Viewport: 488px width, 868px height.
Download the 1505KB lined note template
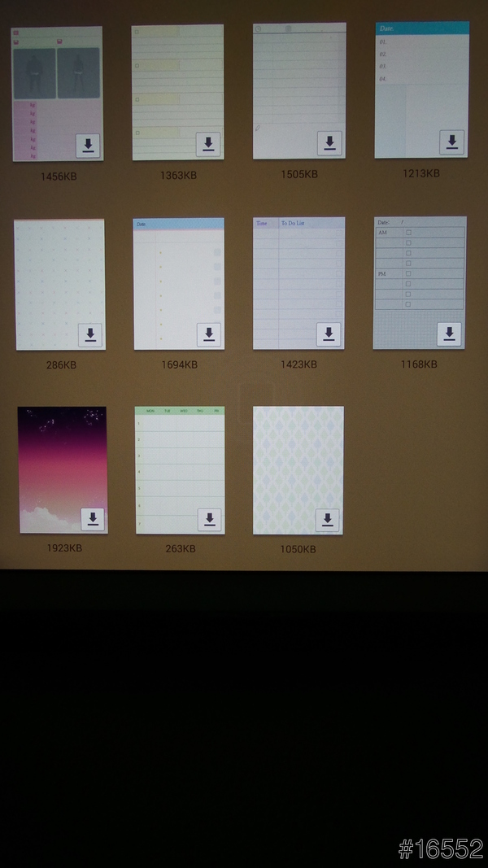click(329, 143)
